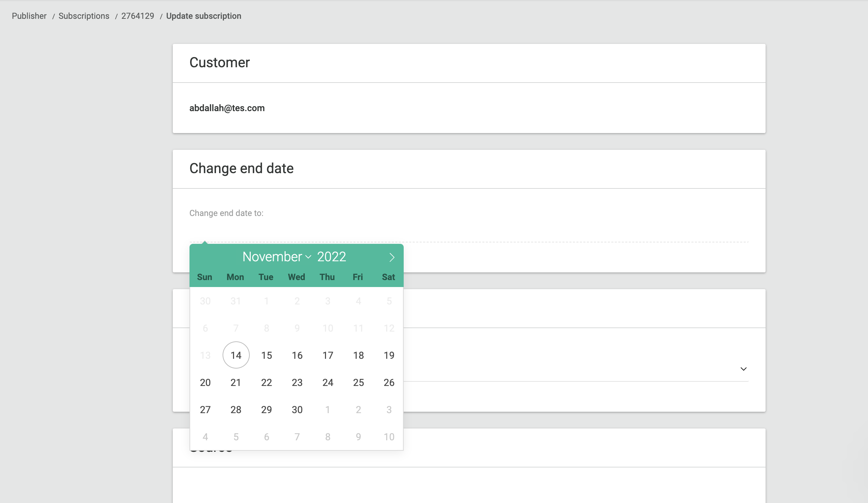Go to next month in calendar
This screenshot has width=868, height=503.
pos(392,257)
